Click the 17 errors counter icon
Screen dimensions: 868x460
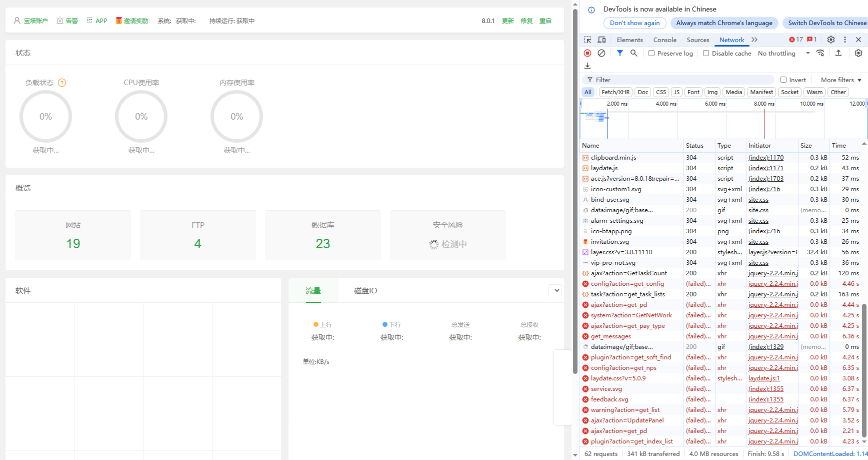click(x=795, y=40)
